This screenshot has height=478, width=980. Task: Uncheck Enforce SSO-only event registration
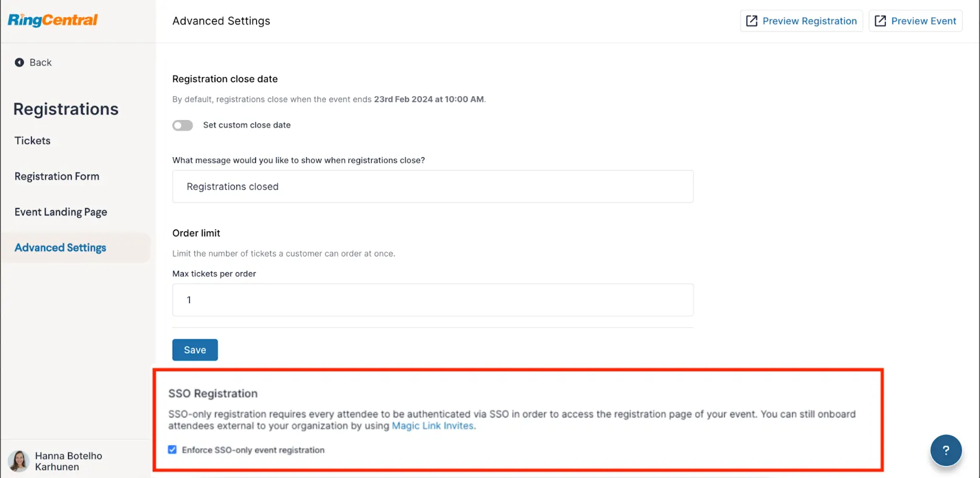click(173, 450)
